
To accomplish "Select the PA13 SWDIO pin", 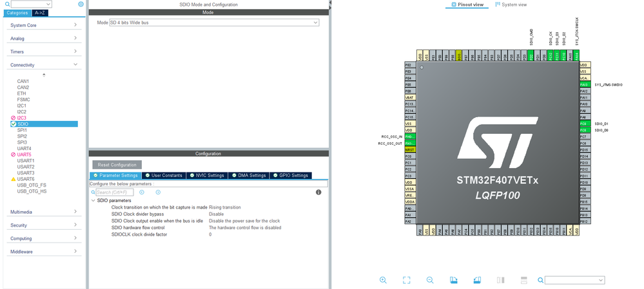I will [x=585, y=84].
